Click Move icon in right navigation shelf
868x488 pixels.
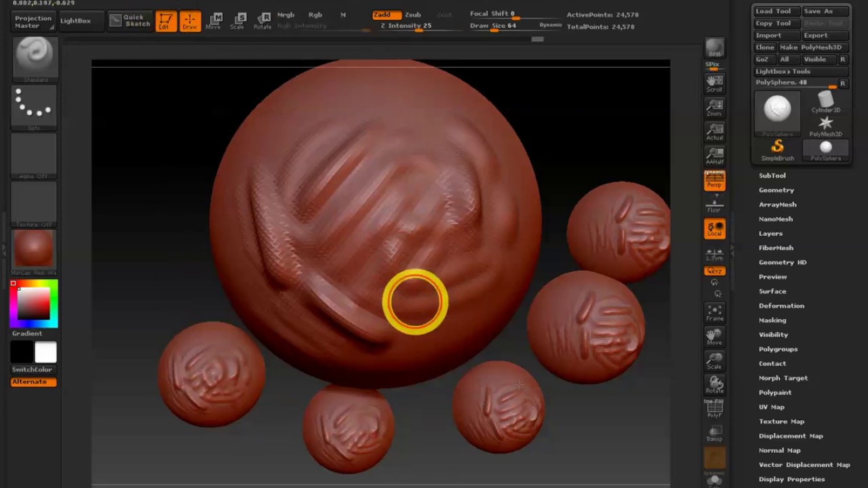pyautogui.click(x=715, y=337)
